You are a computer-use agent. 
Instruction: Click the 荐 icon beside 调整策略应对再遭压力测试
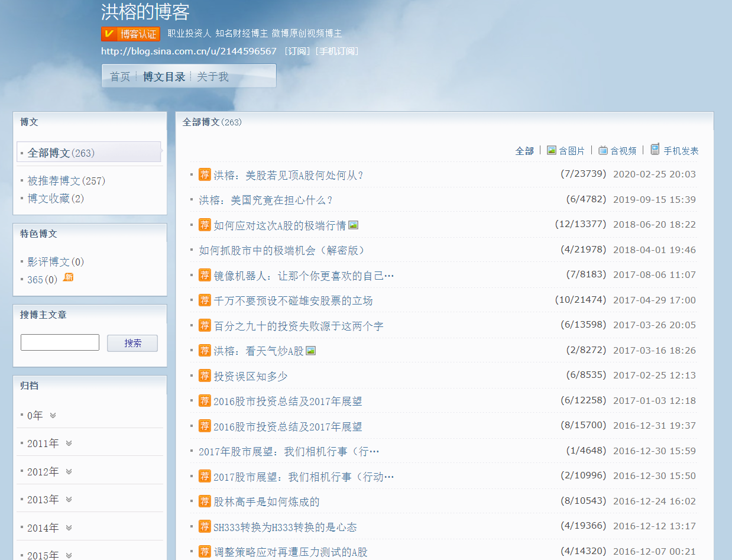coord(205,552)
